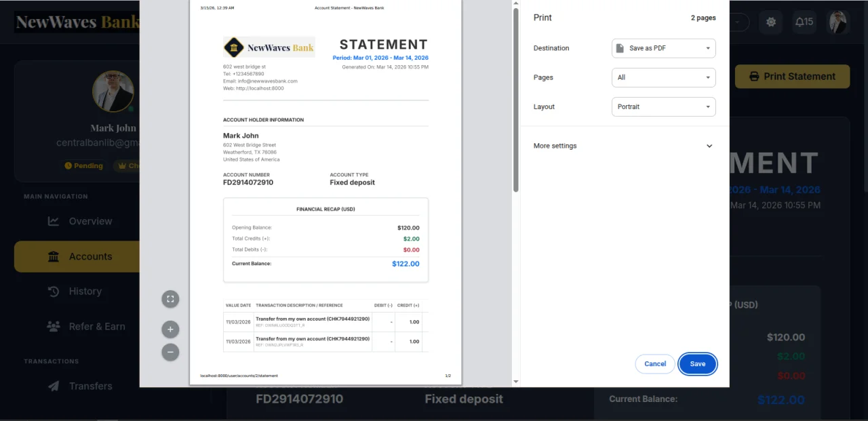This screenshot has width=868, height=421.
Task: Click second transfer row in table
Action: [x=325, y=342]
